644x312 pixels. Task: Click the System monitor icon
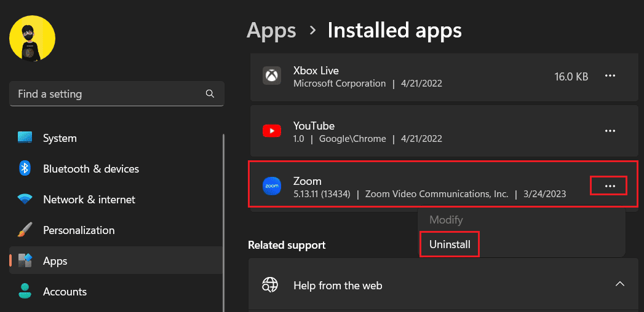pyautogui.click(x=25, y=138)
